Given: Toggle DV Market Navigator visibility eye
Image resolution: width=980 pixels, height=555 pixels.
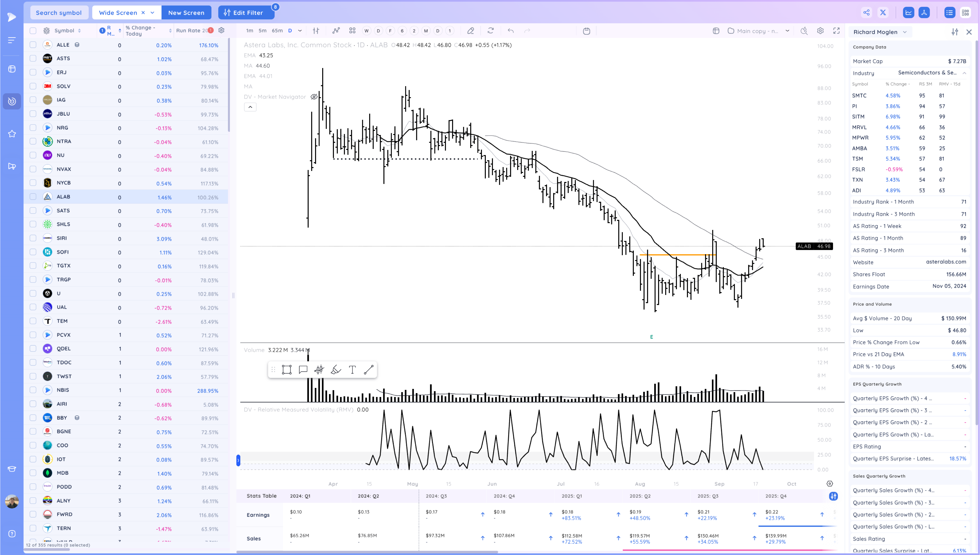Looking at the screenshot, I should (x=314, y=97).
